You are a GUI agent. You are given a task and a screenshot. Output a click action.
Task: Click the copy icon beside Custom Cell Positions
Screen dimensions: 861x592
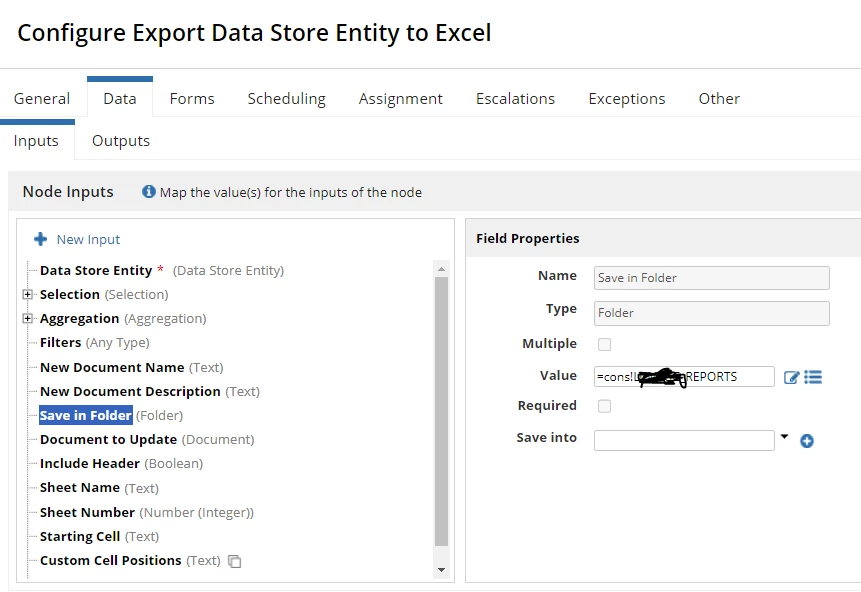click(234, 561)
